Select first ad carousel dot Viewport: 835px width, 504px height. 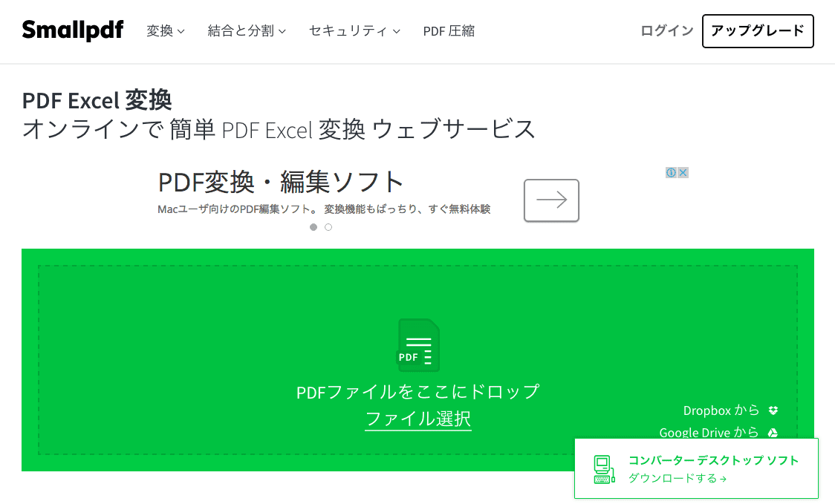click(313, 227)
